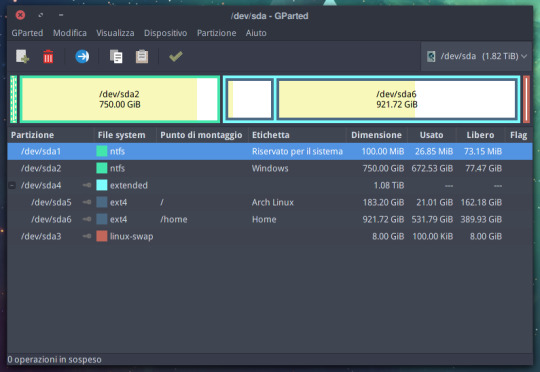Click the '183.20 GiB' size cell

click(x=383, y=202)
